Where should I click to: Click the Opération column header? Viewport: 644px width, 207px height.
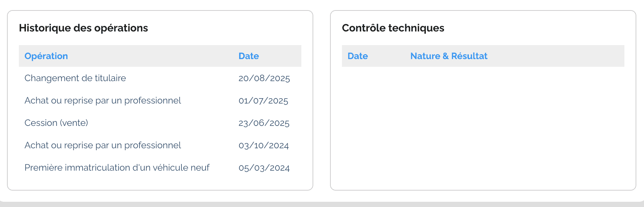point(46,56)
